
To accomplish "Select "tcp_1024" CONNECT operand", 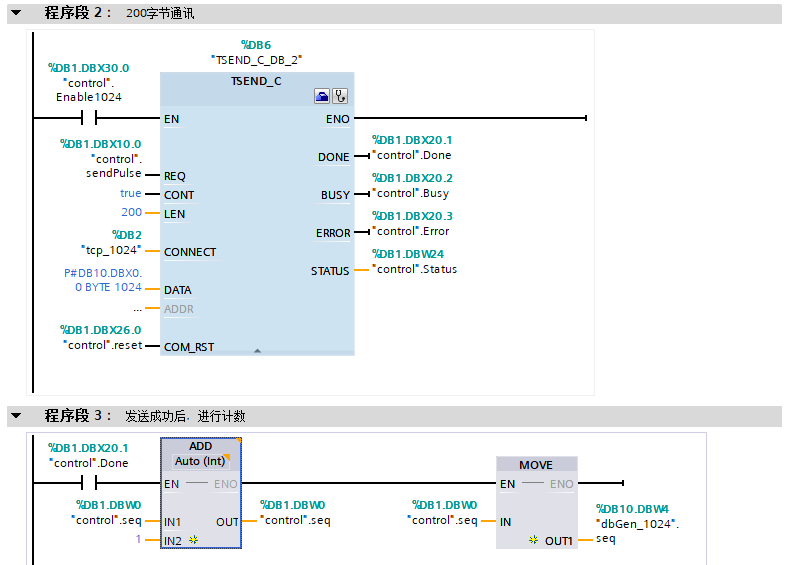I will pyautogui.click(x=110, y=250).
